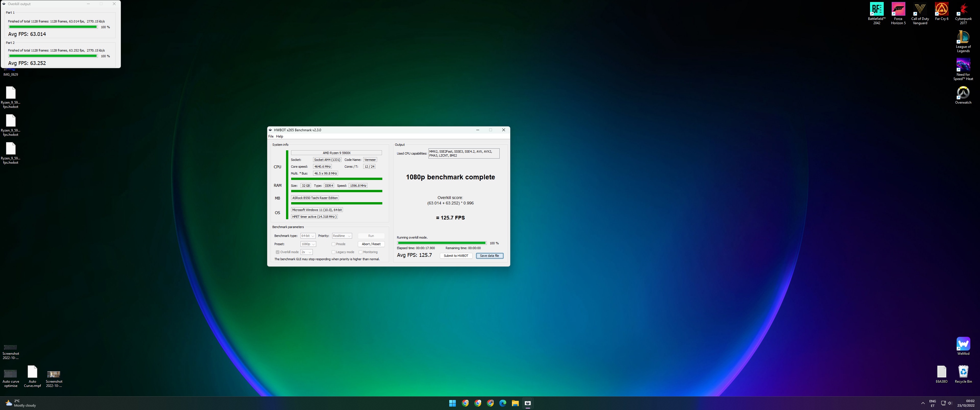Click the Overkill output window icon

click(4, 4)
